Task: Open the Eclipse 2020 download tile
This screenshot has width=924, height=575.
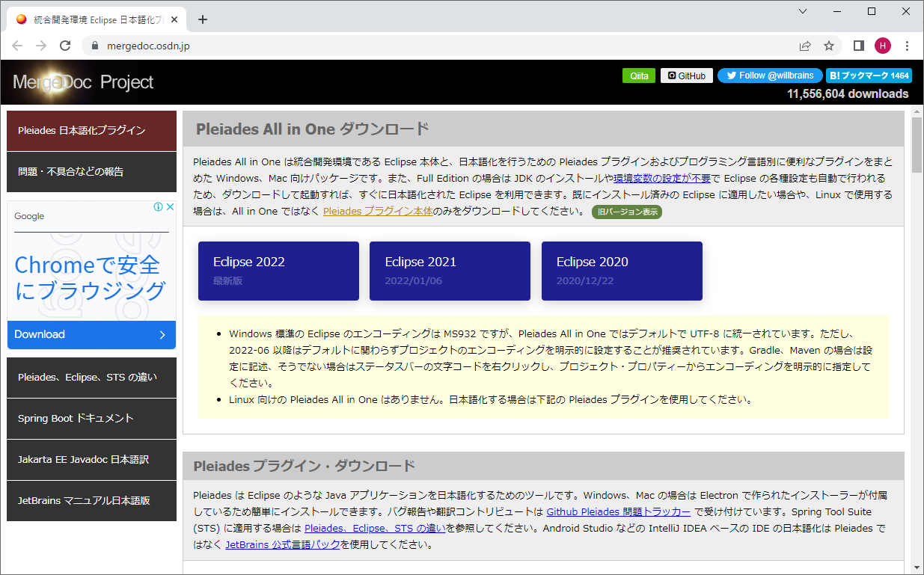Action: pyautogui.click(x=622, y=271)
